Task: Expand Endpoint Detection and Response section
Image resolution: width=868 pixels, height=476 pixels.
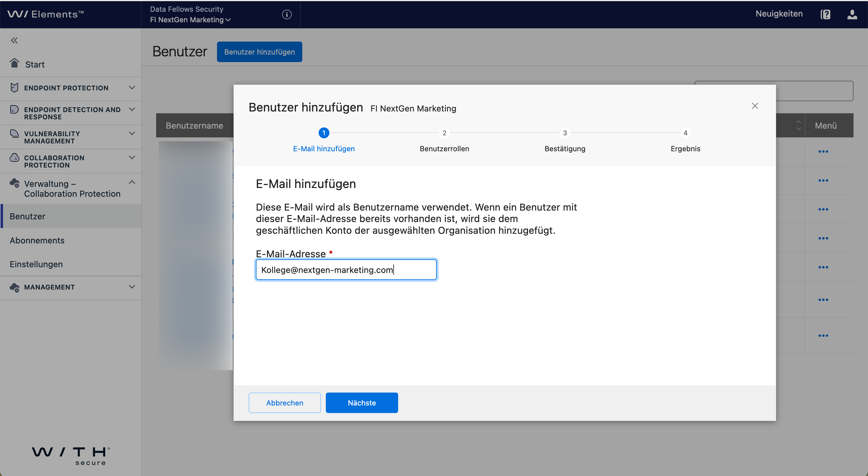Action: click(x=132, y=109)
